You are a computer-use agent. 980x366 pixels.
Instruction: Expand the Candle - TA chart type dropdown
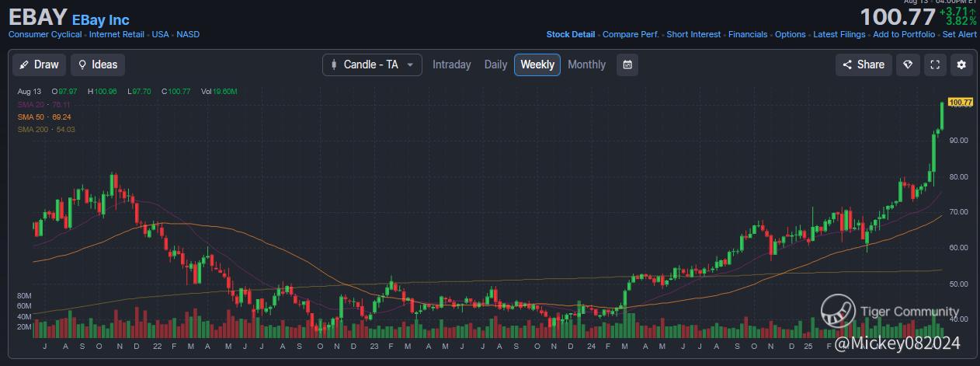[373, 64]
